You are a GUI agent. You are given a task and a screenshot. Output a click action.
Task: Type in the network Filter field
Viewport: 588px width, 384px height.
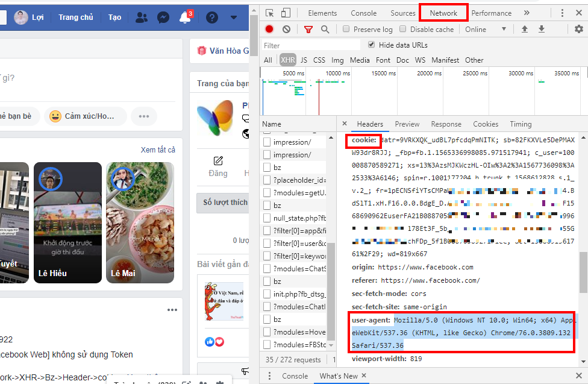(310, 45)
